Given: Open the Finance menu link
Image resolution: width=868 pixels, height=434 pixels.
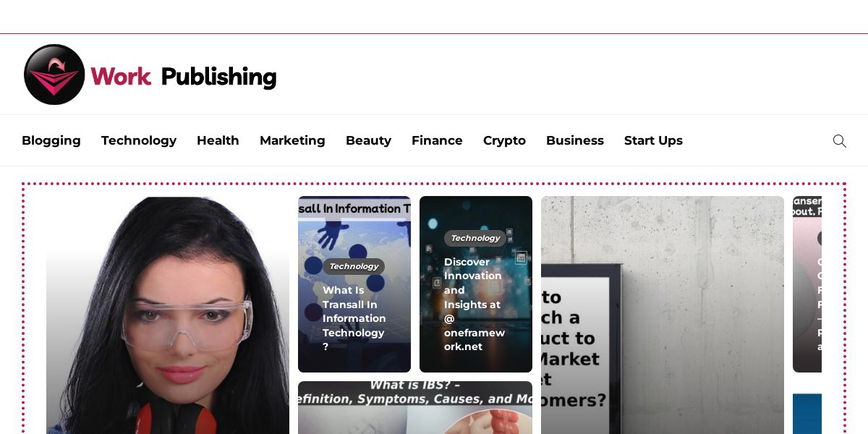Looking at the screenshot, I should point(437,140).
